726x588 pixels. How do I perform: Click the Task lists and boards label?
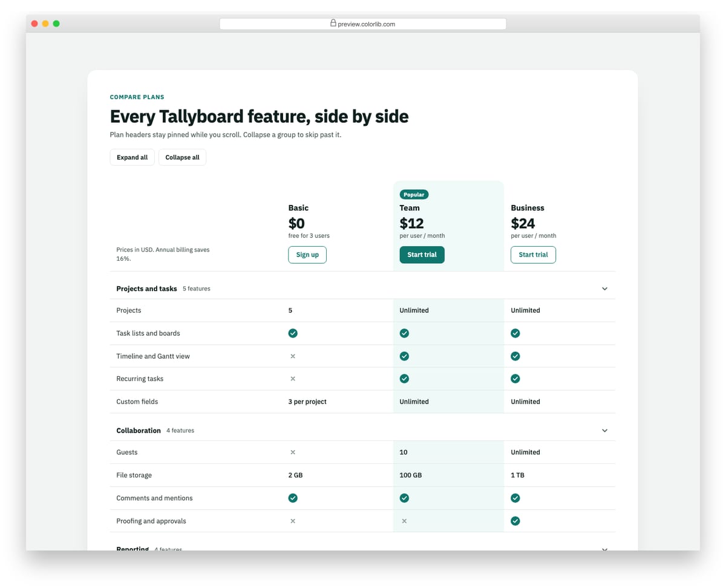coord(148,333)
